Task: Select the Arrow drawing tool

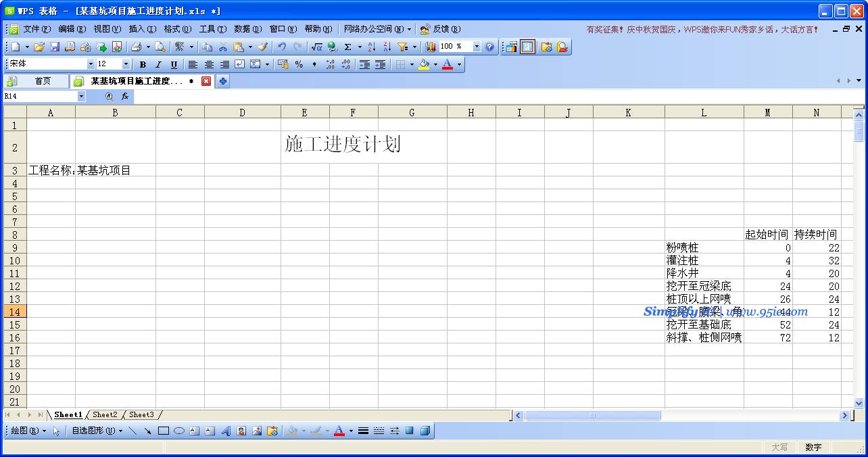Action: [x=147, y=431]
